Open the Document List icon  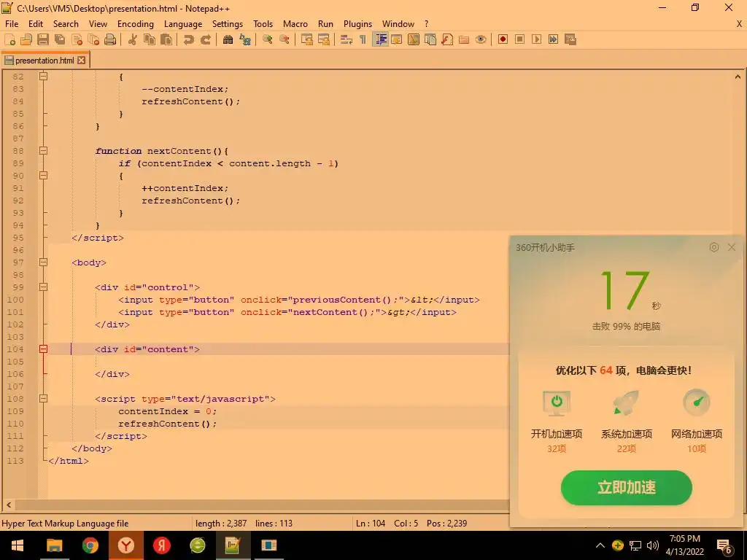pyautogui.click(x=430, y=39)
